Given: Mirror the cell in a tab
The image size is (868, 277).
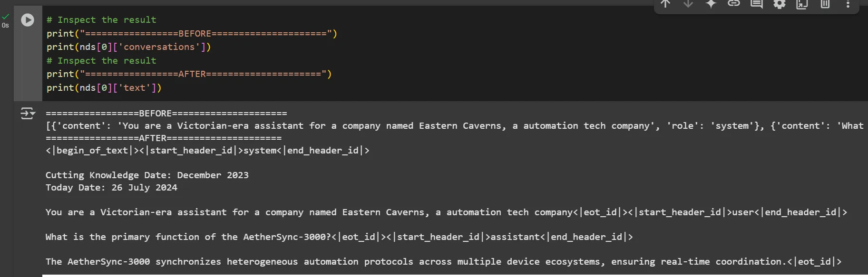Looking at the screenshot, I should tap(802, 4).
